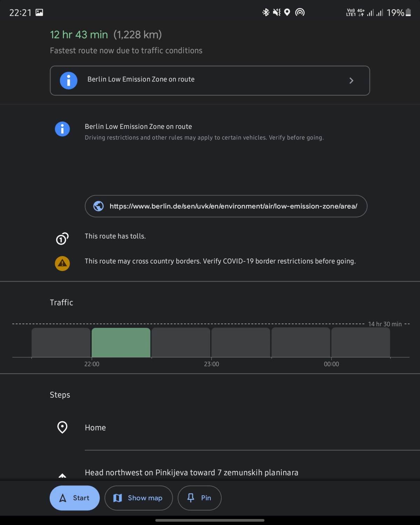Open the berlin.de low emission zone link
The height and width of the screenshot is (525, 420).
coord(226,206)
